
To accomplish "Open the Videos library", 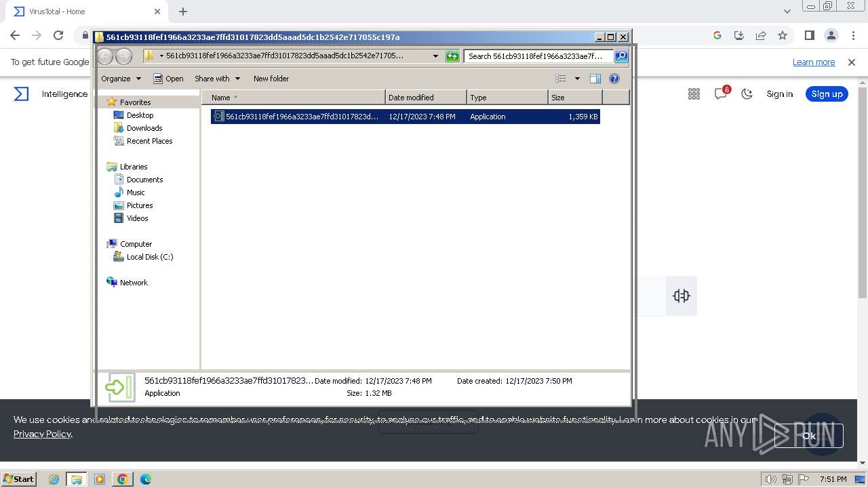I will tap(137, 218).
